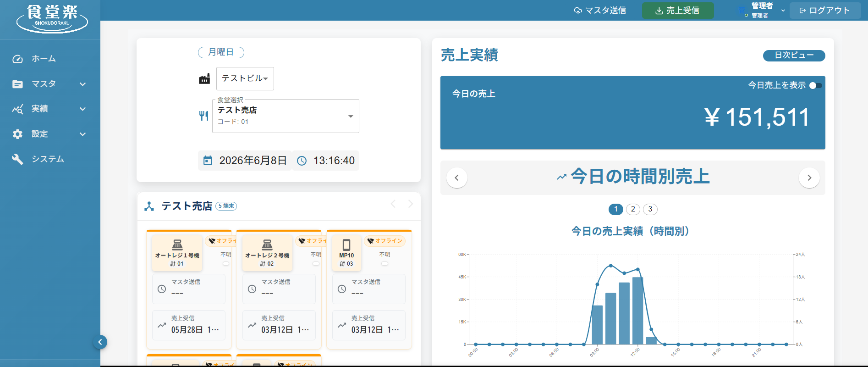Click the cash register icon for オートレジ１号機

177,245
